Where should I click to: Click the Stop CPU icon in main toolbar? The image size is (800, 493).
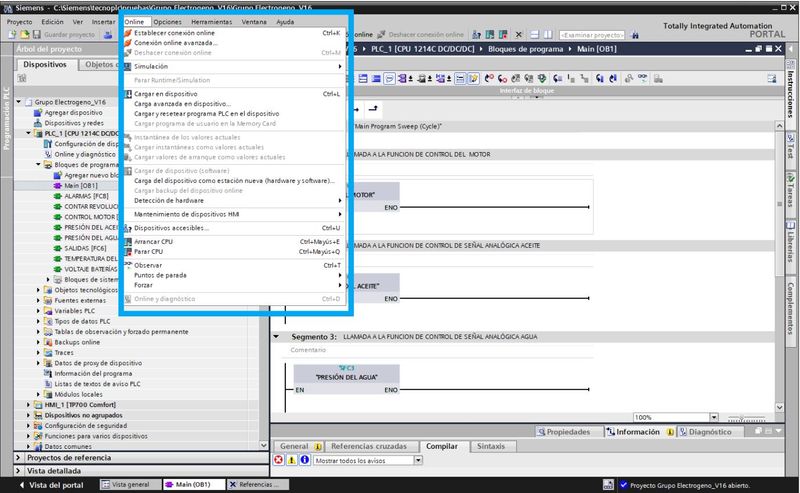pyautogui.click(x=503, y=35)
